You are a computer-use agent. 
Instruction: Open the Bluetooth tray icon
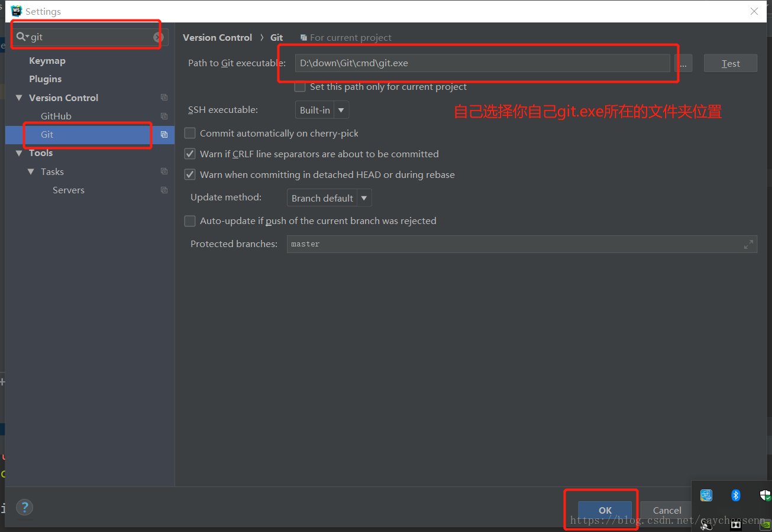coord(735,495)
